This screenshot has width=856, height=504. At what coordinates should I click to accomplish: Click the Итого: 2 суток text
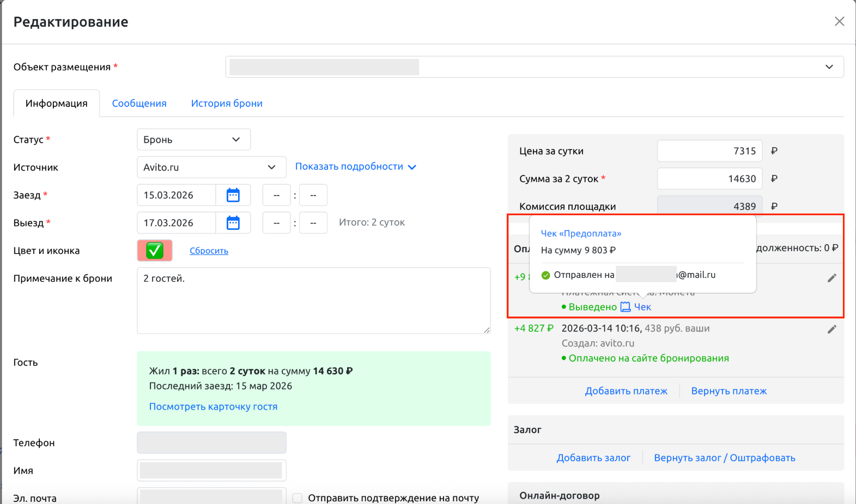(372, 222)
